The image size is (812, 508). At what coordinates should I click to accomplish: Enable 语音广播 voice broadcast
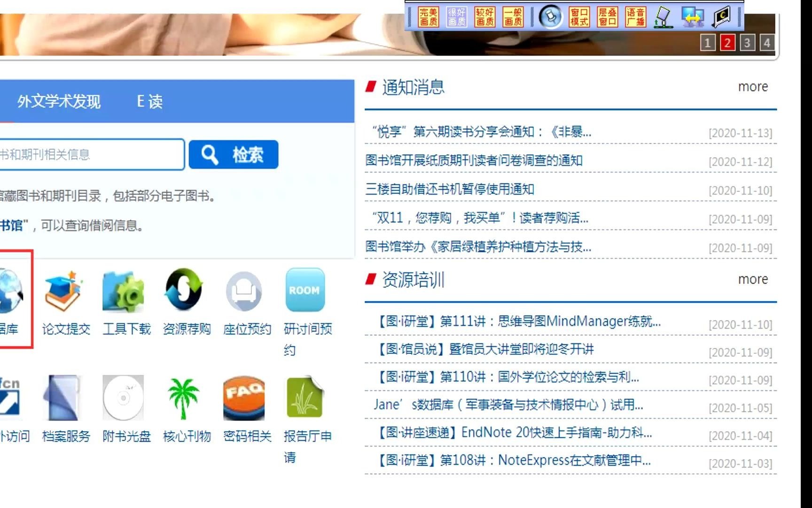636,17
